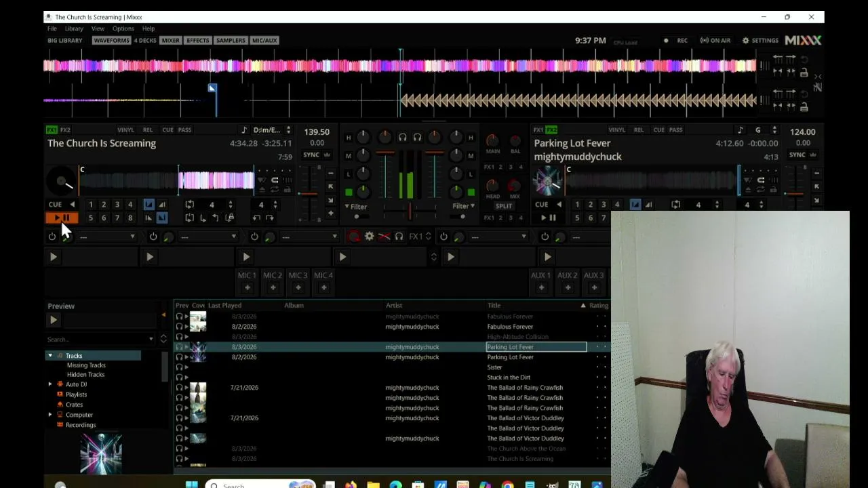Toggle left channel headphone cue
868x488 pixels.
coord(402,138)
